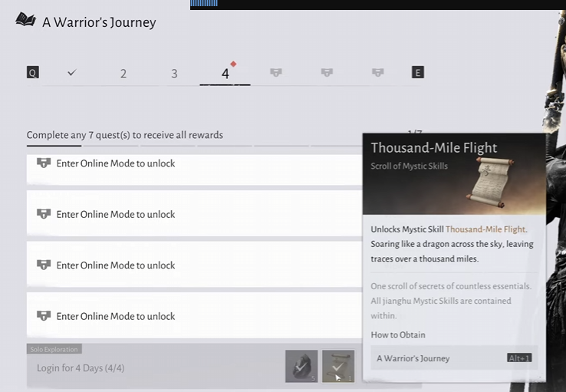The image size is (566, 392).
Task: Switch to day 2 tab
Action: click(123, 74)
